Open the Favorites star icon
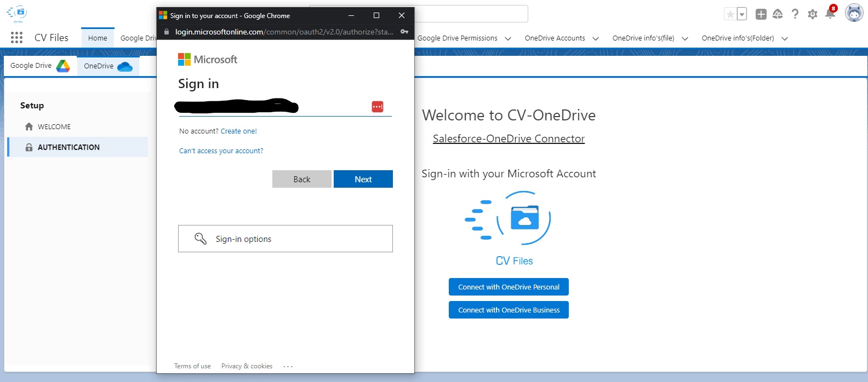This screenshot has width=868, height=382. [x=730, y=14]
